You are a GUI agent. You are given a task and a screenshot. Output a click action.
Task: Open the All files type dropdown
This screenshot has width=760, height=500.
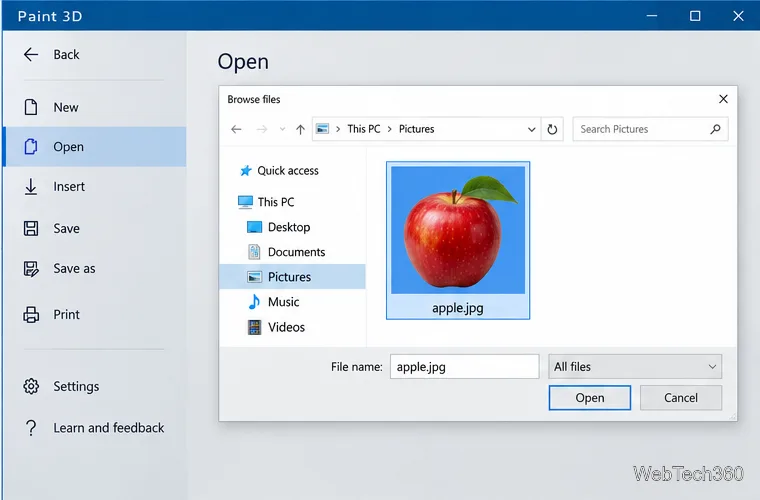click(x=635, y=367)
